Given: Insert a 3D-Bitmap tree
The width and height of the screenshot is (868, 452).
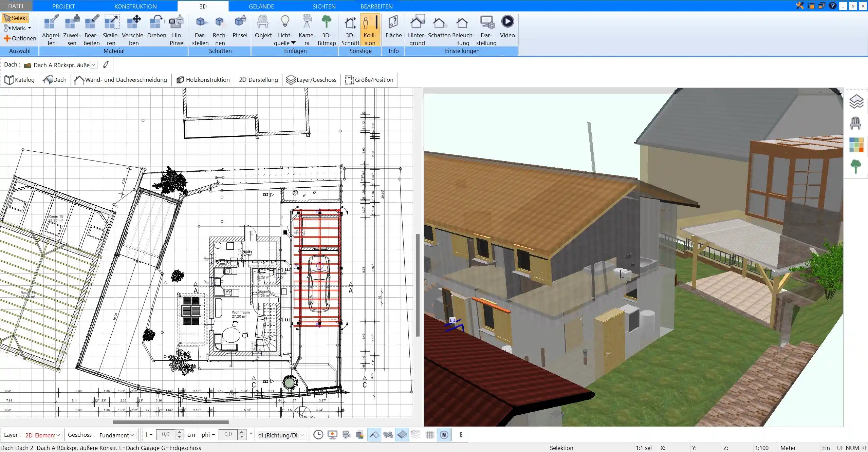Looking at the screenshot, I should click(327, 30).
